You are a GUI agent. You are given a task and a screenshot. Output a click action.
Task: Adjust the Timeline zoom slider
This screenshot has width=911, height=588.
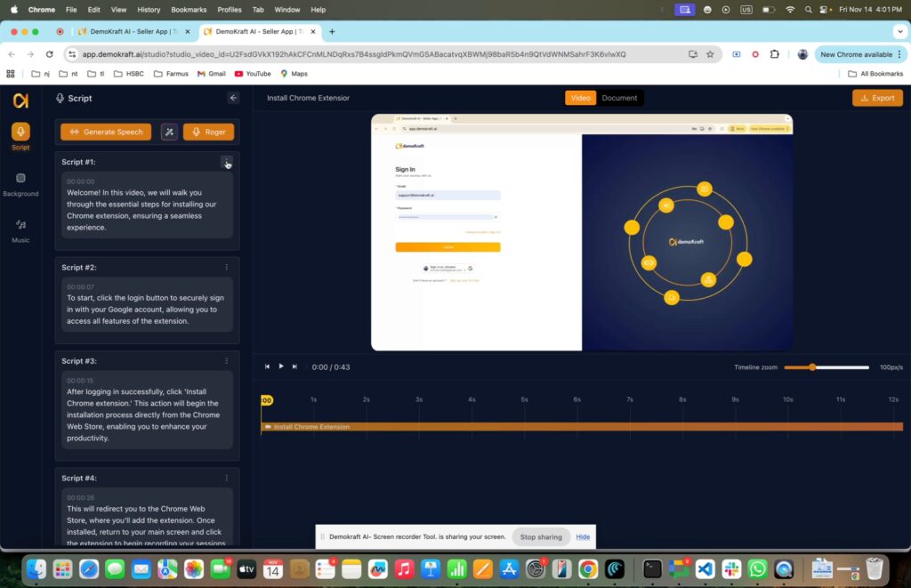click(812, 367)
